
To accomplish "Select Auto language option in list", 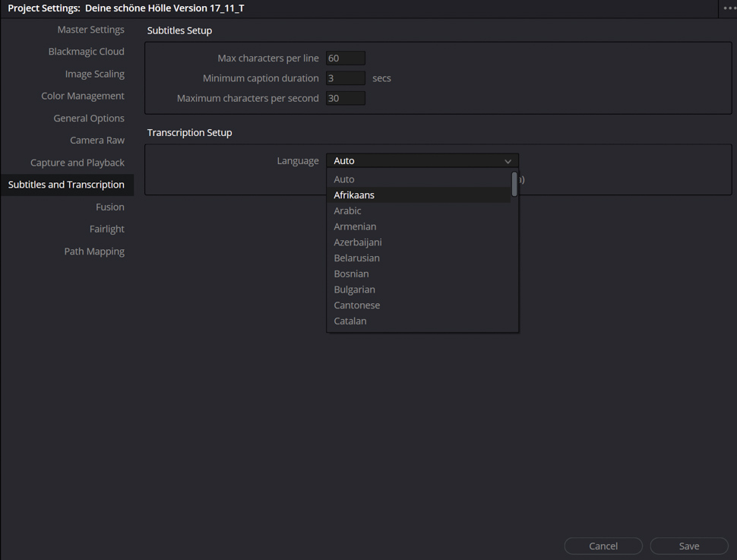I will tap(344, 179).
